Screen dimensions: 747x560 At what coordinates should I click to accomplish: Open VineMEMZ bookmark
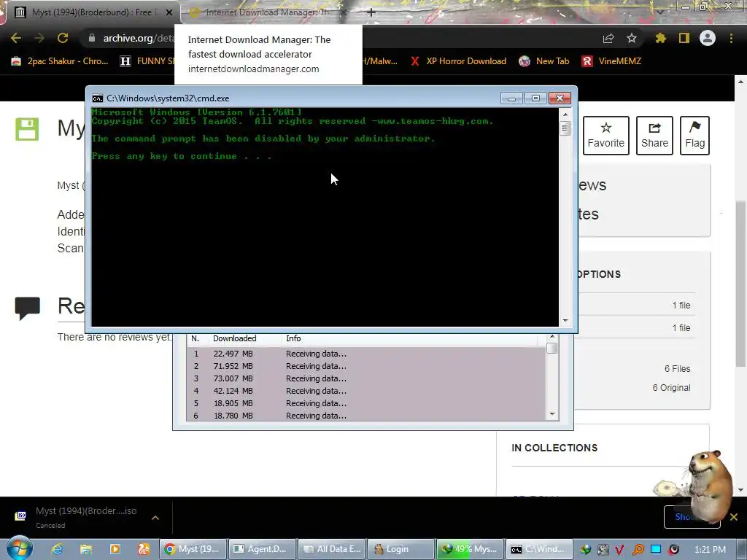[x=612, y=61]
